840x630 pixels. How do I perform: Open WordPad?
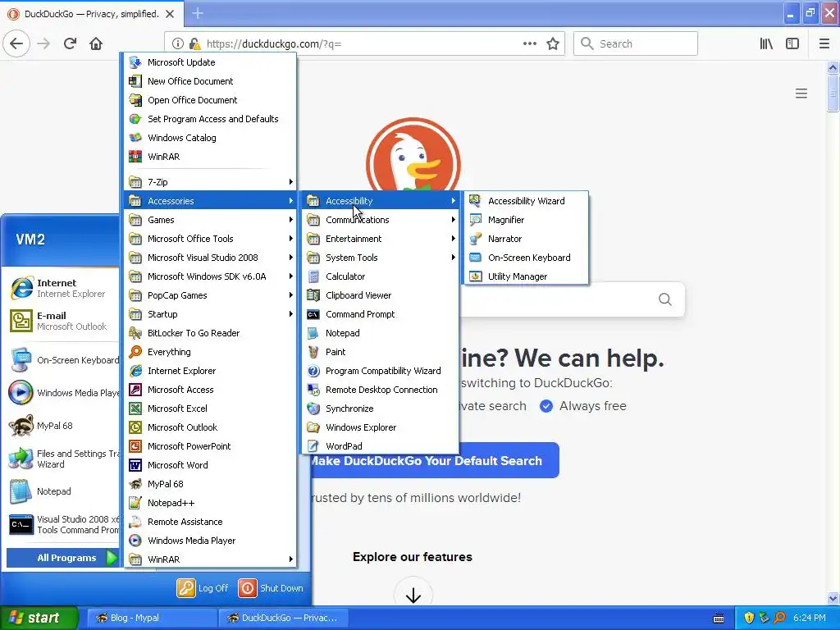click(x=380, y=446)
